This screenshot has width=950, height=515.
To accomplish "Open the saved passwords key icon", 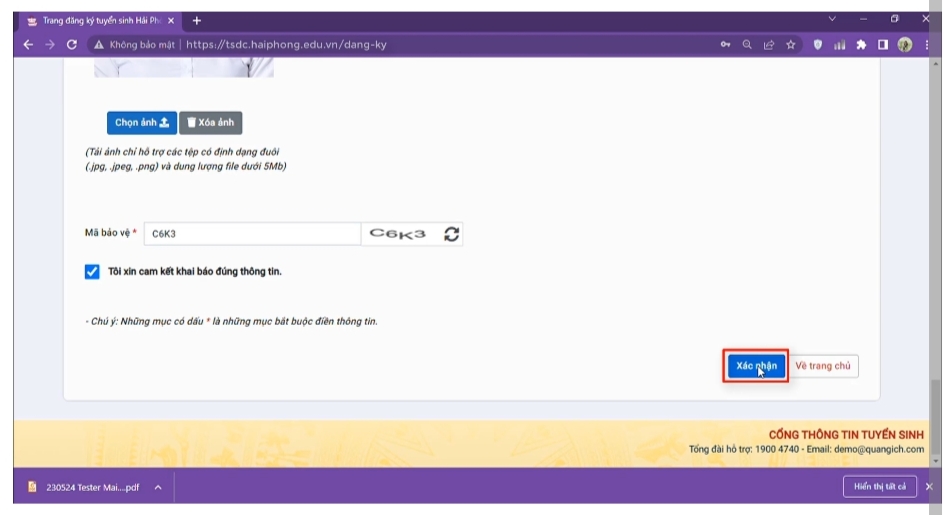I will coord(725,44).
